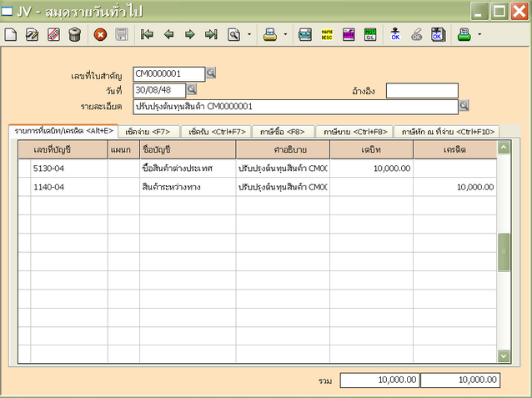Image resolution: width=532 pixels, height=398 pixels.
Task: Jump to the last record
Action: tap(211, 35)
